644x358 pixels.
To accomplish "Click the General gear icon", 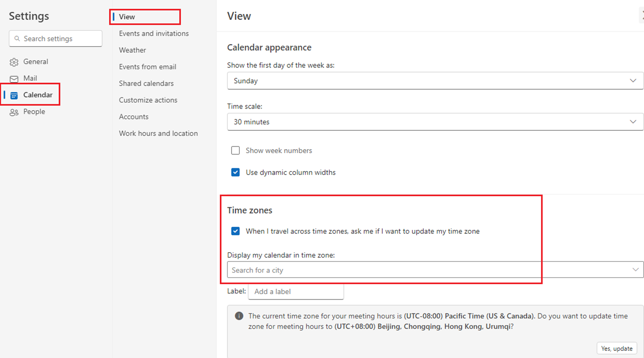I will click(x=14, y=62).
